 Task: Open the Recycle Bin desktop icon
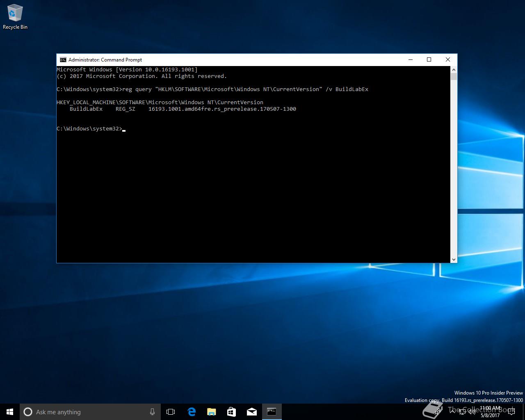pyautogui.click(x=15, y=17)
